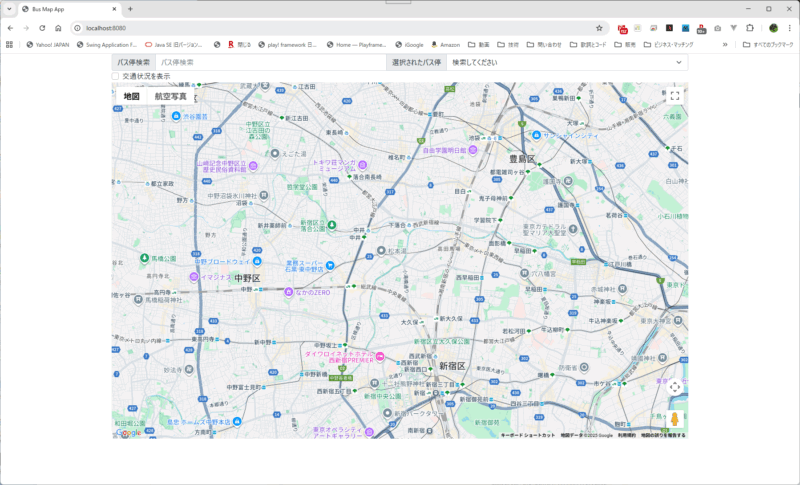800x485 pixels.
Task: Click the browser reload page icon
Action: pyautogui.click(x=42, y=28)
